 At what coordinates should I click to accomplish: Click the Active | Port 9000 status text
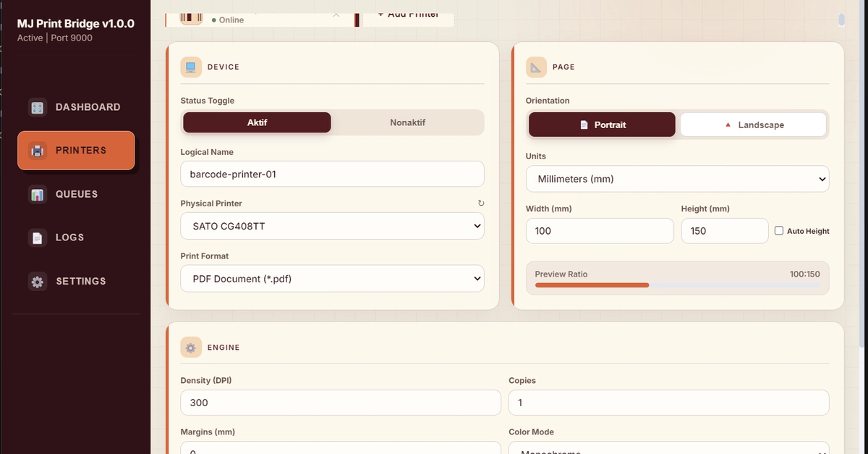55,38
